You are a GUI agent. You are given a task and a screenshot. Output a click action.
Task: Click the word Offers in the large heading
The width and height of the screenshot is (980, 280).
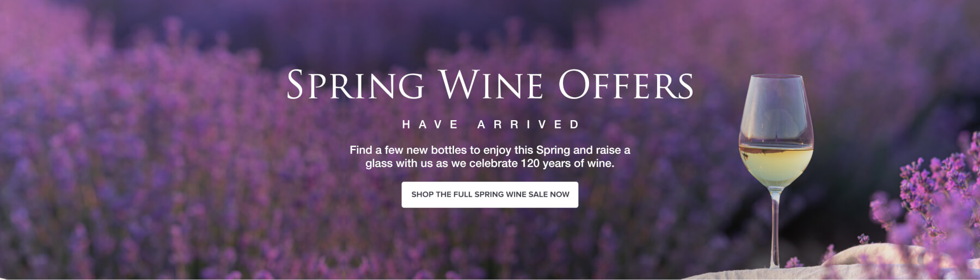(626, 85)
